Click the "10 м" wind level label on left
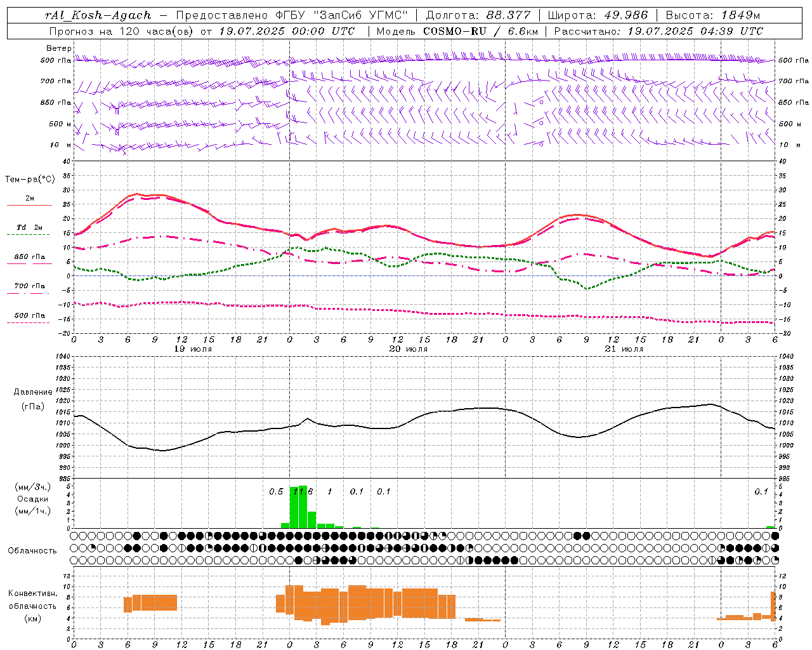This screenshot has height=650, width=812. (61, 145)
